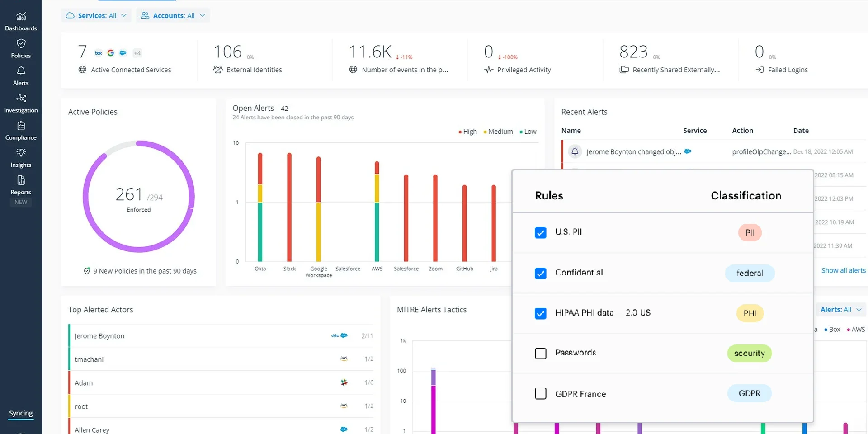Click the PHI classification tag

pyautogui.click(x=750, y=313)
